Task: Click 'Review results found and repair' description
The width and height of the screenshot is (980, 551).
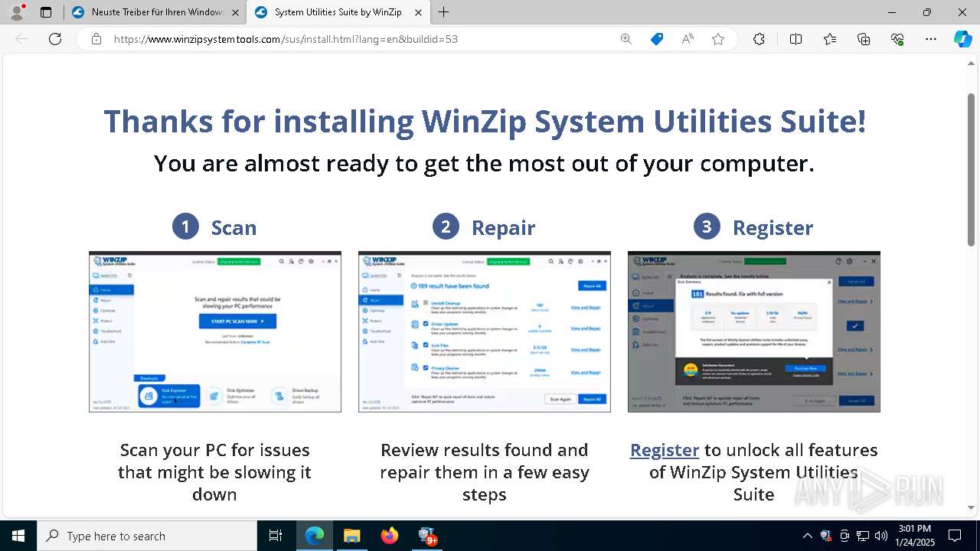Action: (485, 472)
